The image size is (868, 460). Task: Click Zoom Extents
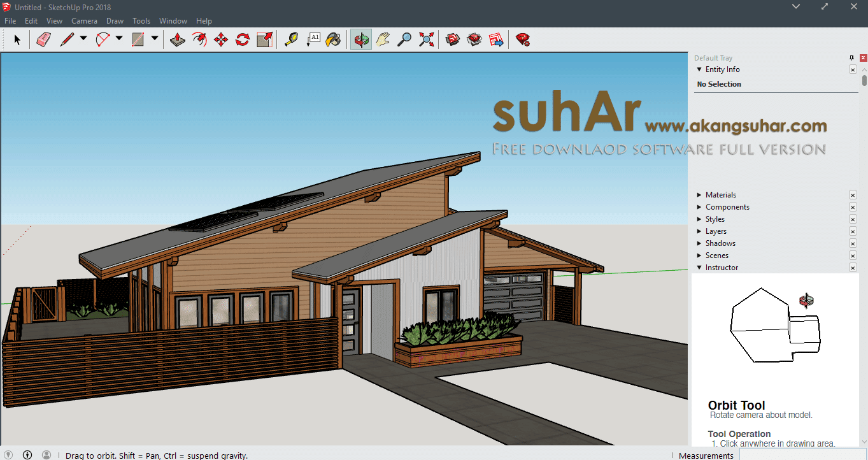point(426,40)
